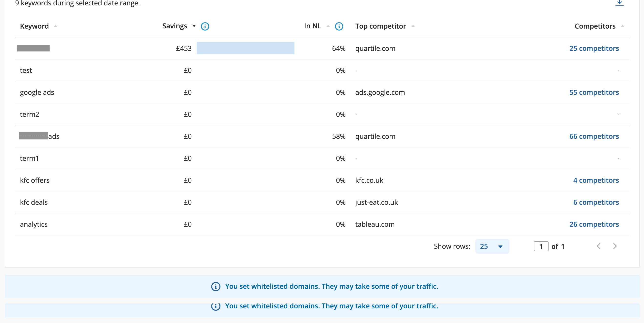Image resolution: width=644 pixels, height=323 pixels.
Task: Open the 55 competitors link for google ads
Action: (x=594, y=92)
